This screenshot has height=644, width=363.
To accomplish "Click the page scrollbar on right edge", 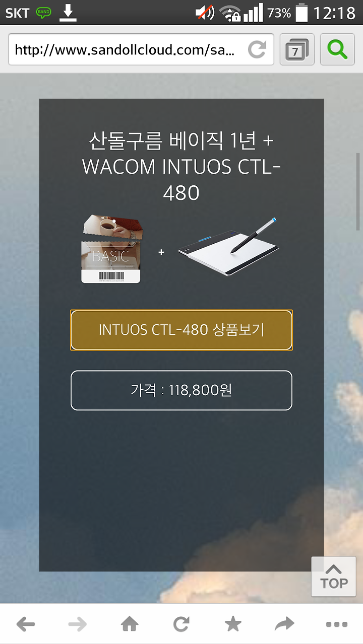I will coord(358,191).
